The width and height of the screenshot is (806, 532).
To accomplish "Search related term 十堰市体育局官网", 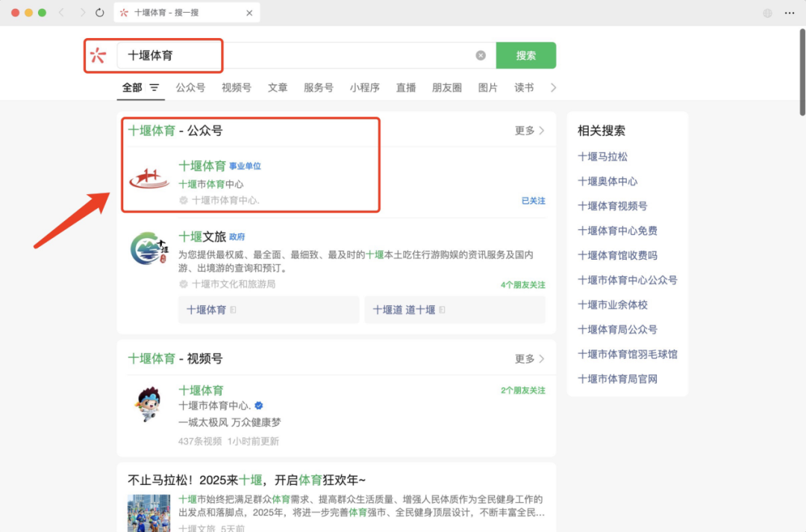I will (617, 379).
